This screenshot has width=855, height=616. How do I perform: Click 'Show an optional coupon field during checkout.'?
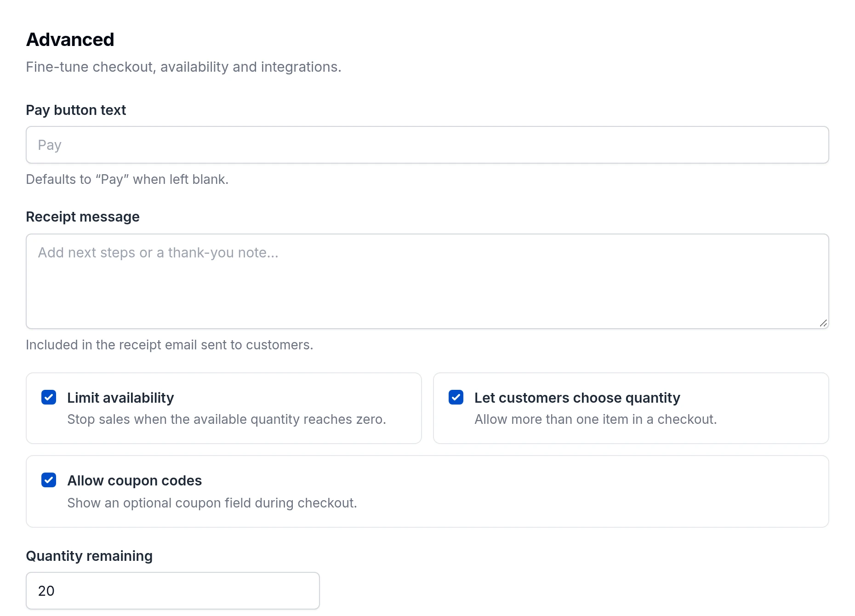[212, 503]
